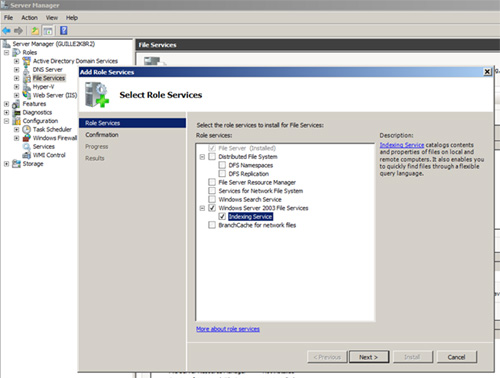Screen dimensions: 500x378
Task: Collapse Distributed File System in role list
Action: (x=202, y=157)
